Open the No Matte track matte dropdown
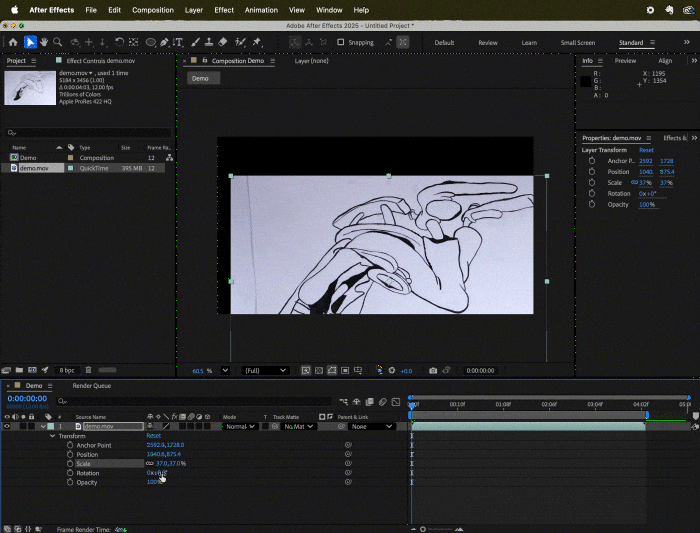700x533 pixels. click(299, 426)
